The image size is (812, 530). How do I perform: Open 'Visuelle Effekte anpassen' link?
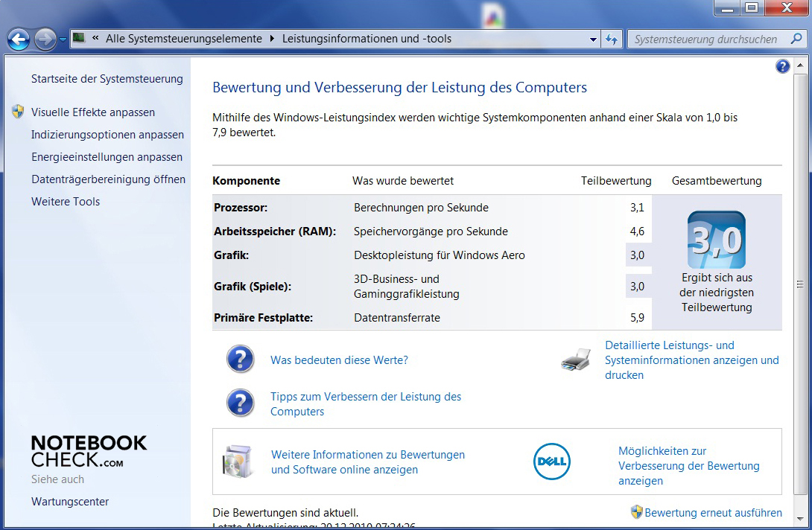(x=93, y=112)
